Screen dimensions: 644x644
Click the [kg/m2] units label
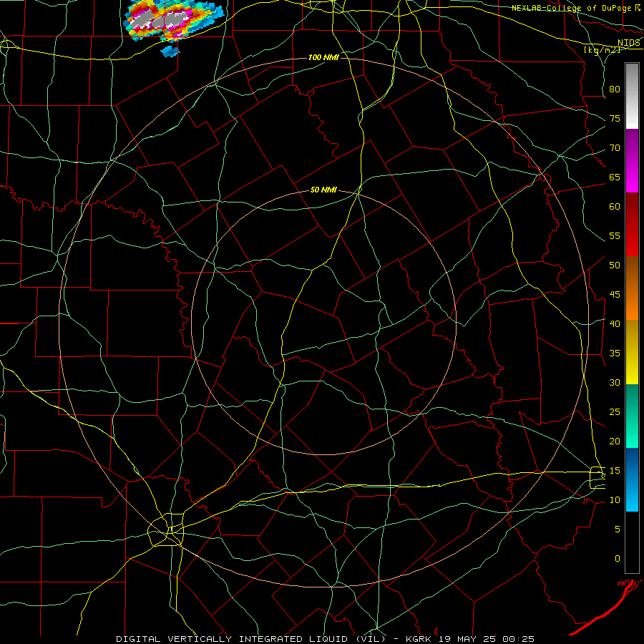[602, 50]
